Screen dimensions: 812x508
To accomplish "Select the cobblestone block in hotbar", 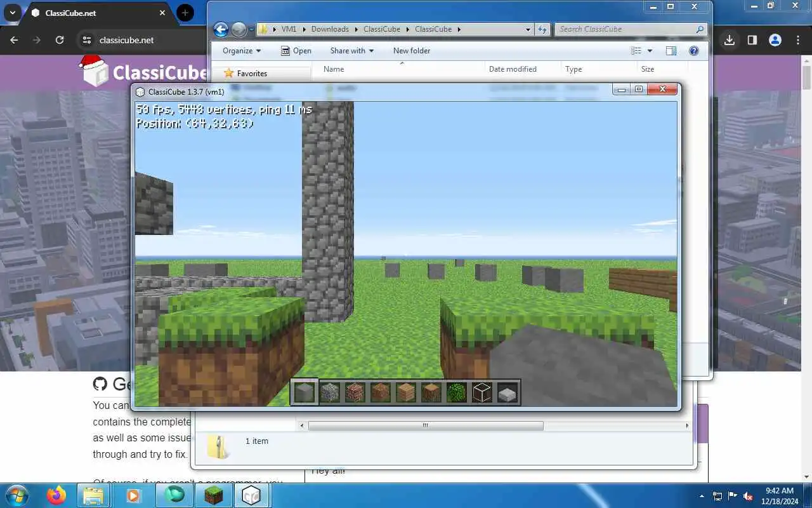I will click(x=329, y=392).
